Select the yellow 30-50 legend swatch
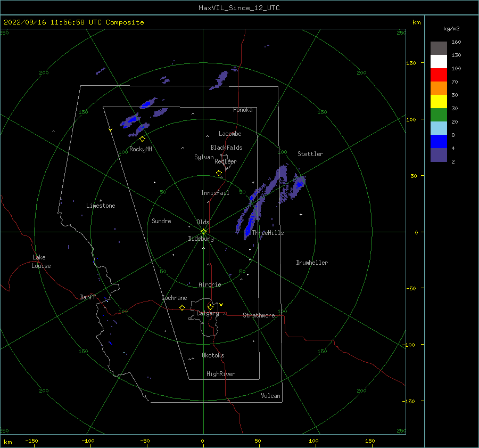 [x=439, y=102]
